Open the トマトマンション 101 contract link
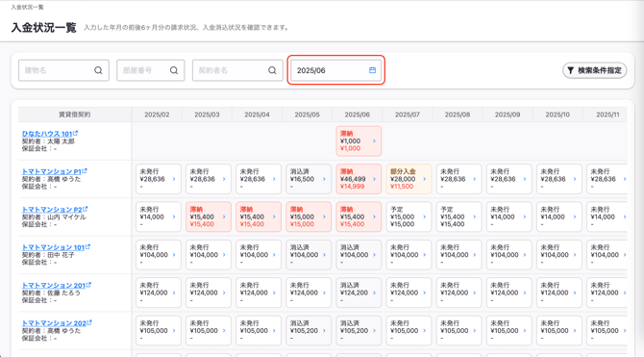 tap(53, 247)
